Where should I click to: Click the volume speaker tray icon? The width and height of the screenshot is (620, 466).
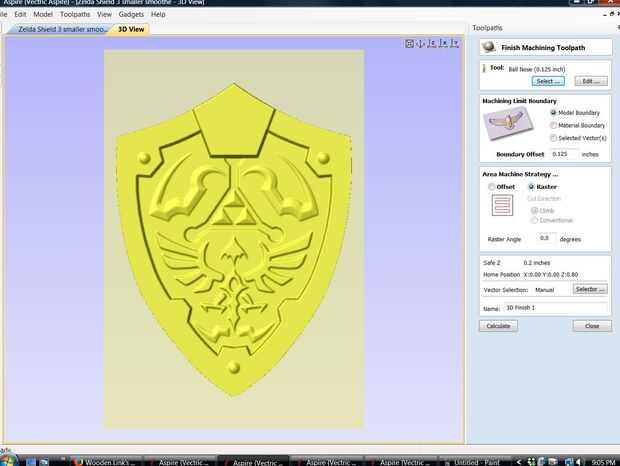579,461
